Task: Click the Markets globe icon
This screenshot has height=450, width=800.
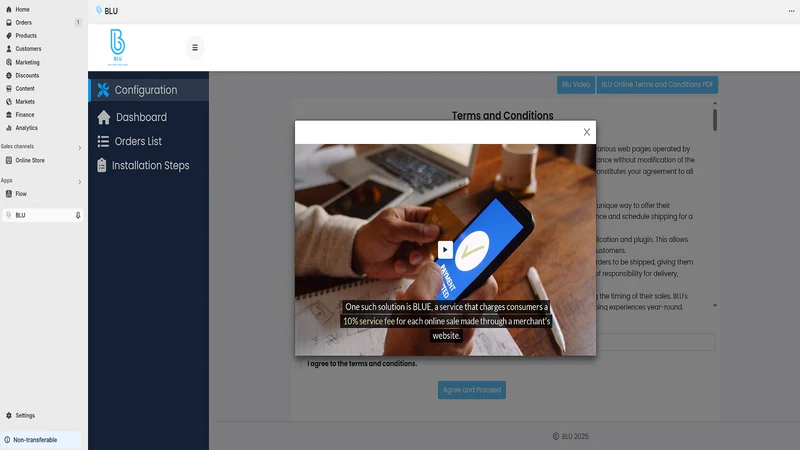Action: 9,102
